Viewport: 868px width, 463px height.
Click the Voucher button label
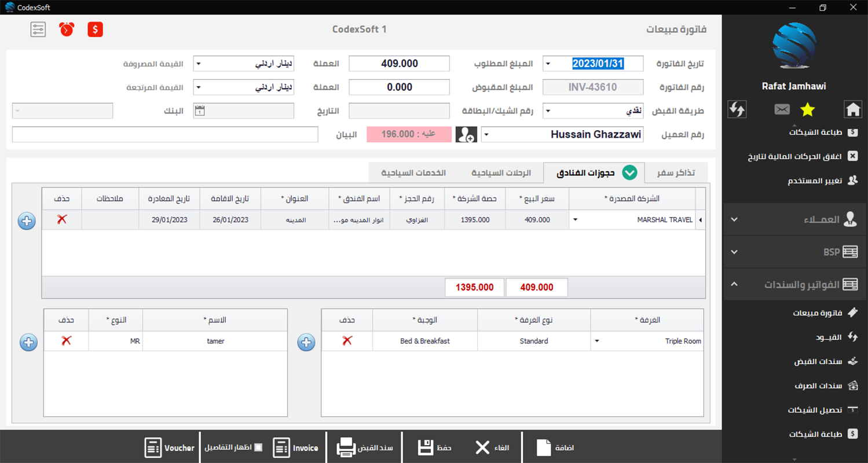pos(180,448)
